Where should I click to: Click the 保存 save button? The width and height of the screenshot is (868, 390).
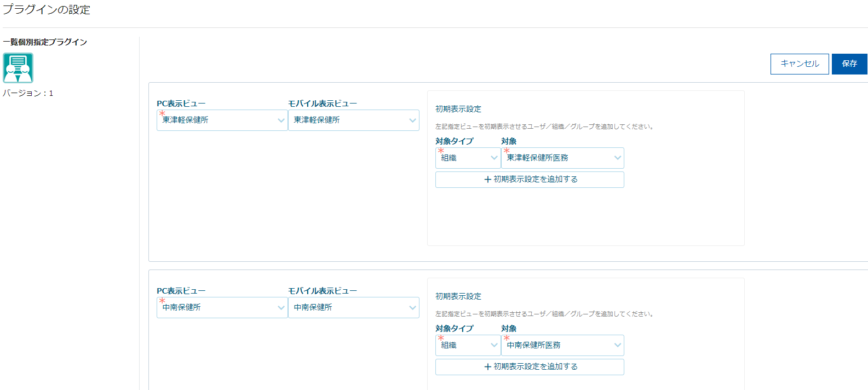[849, 64]
